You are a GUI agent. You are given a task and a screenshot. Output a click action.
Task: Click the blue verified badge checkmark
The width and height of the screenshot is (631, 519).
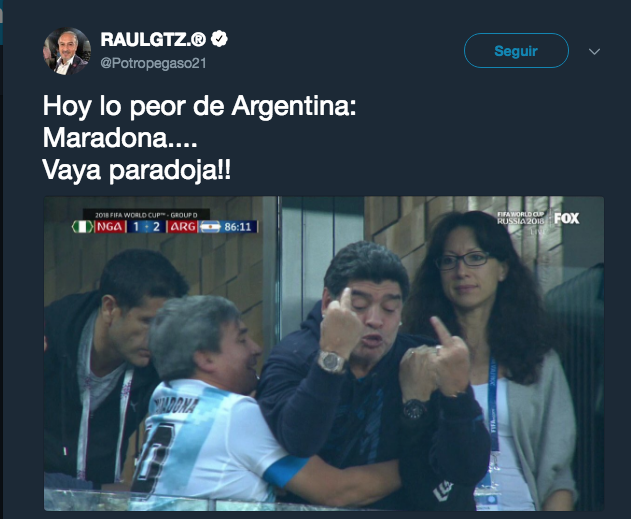coord(219,39)
